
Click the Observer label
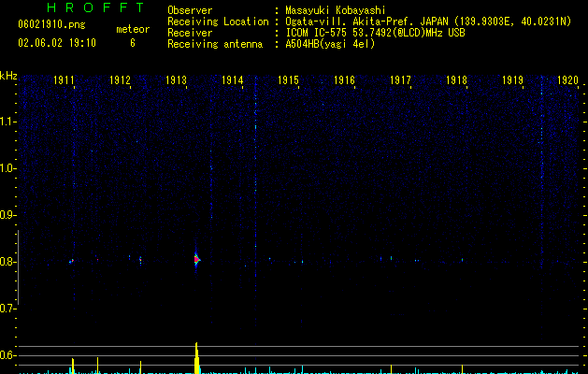(190, 10)
